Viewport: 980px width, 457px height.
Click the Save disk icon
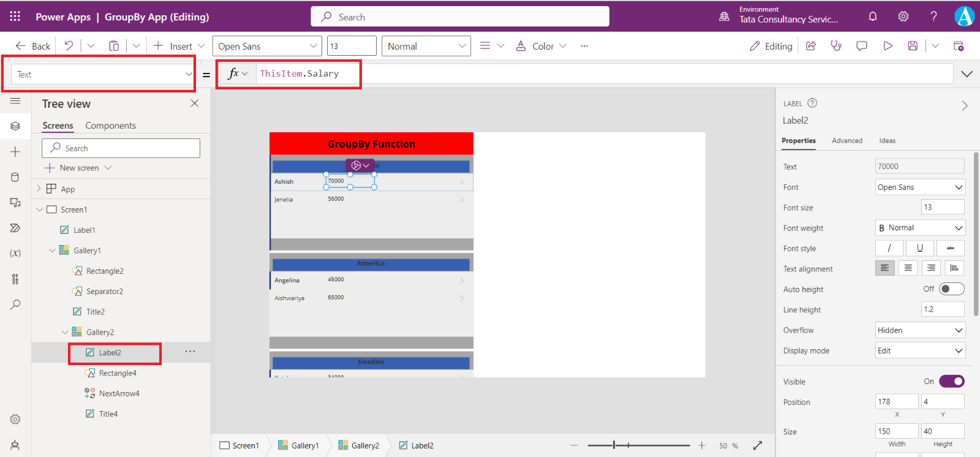click(913, 46)
